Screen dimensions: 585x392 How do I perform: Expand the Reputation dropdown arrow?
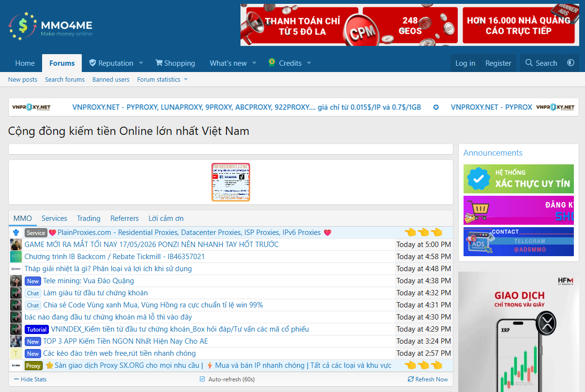click(141, 63)
